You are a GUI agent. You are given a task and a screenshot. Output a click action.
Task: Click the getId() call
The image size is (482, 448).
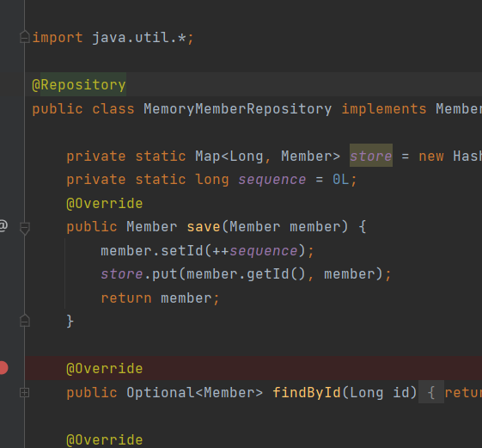pyautogui.click(x=276, y=273)
